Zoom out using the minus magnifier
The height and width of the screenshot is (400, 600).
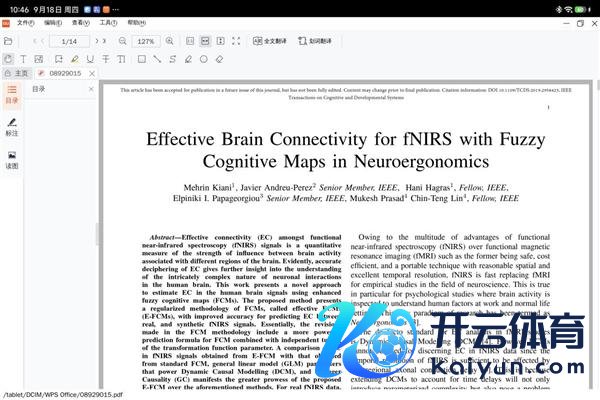tap(122, 41)
